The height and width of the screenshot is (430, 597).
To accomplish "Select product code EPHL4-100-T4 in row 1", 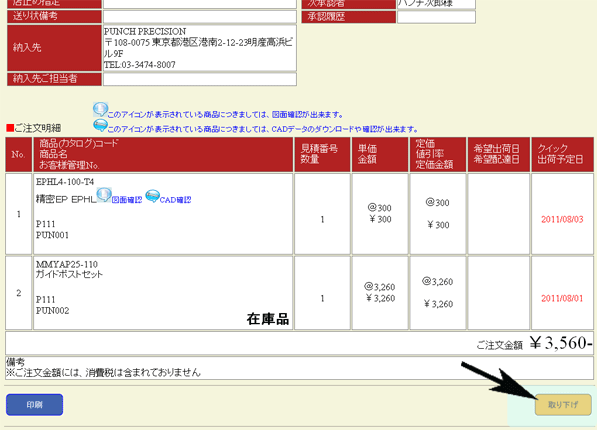I will (x=65, y=182).
